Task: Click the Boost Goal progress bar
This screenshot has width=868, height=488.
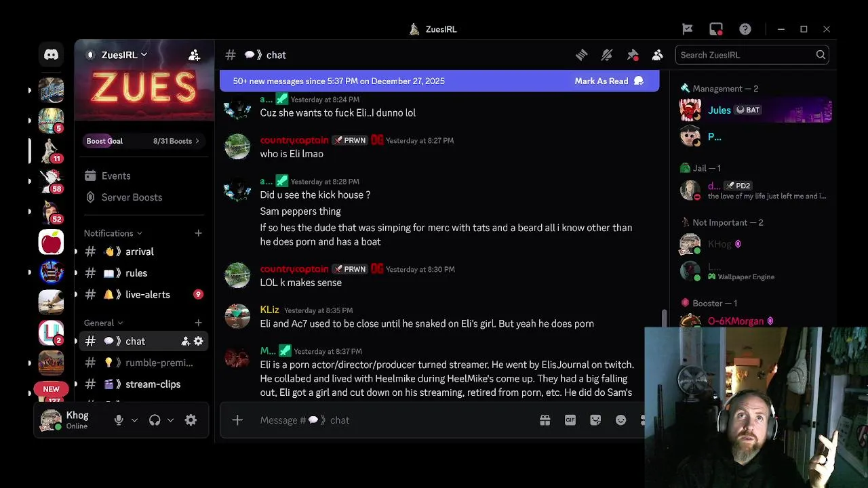Action: point(143,141)
